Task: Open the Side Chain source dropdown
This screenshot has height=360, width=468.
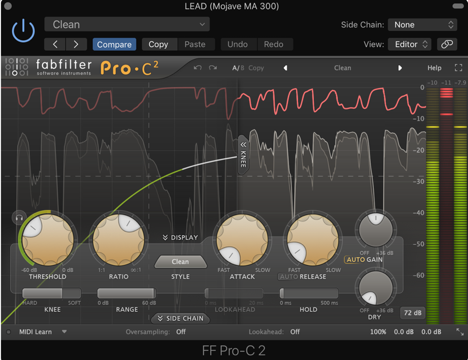Action: pos(422,25)
